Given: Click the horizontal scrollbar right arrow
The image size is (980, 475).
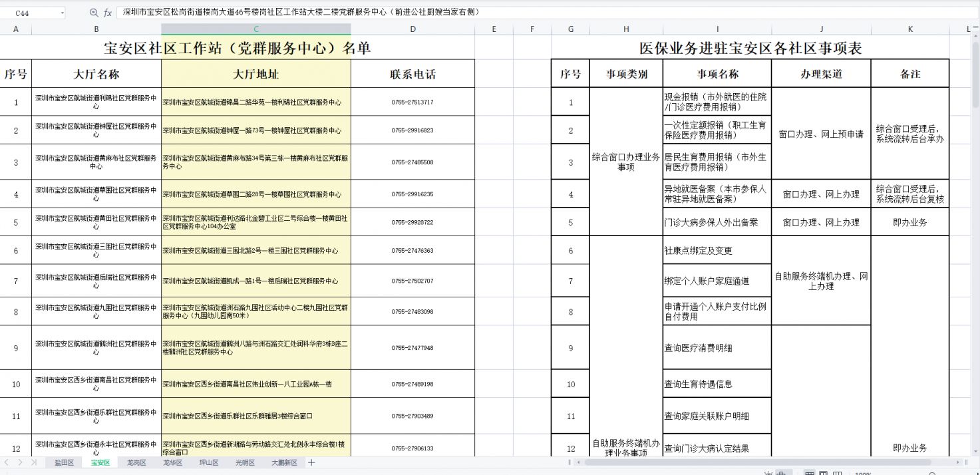Looking at the screenshot, I should 957,462.
